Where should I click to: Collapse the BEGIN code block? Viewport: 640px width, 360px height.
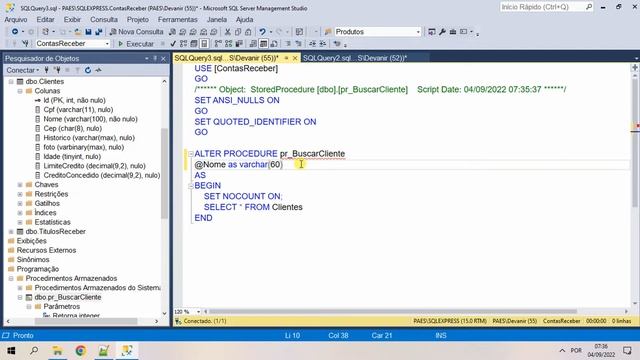click(x=191, y=186)
